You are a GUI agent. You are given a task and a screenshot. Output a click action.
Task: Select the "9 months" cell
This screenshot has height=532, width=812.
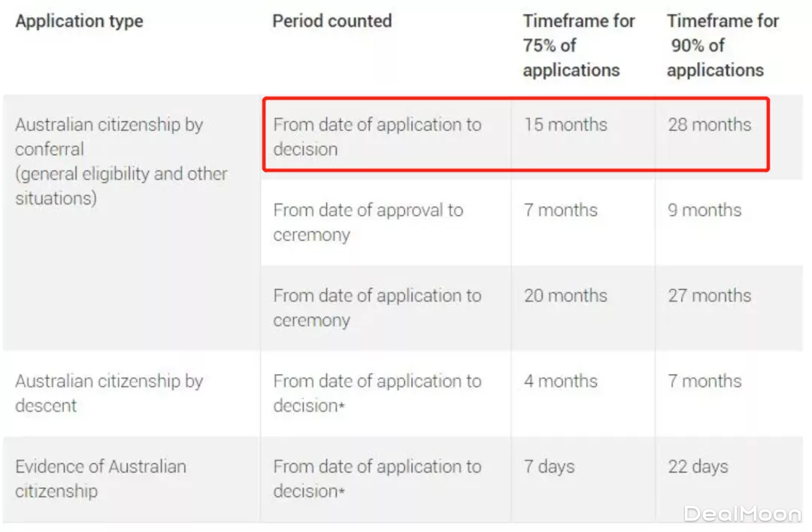click(x=704, y=210)
